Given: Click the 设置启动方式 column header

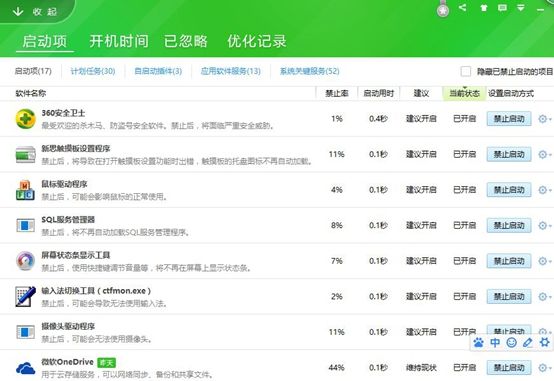Looking at the screenshot, I should pos(511,93).
